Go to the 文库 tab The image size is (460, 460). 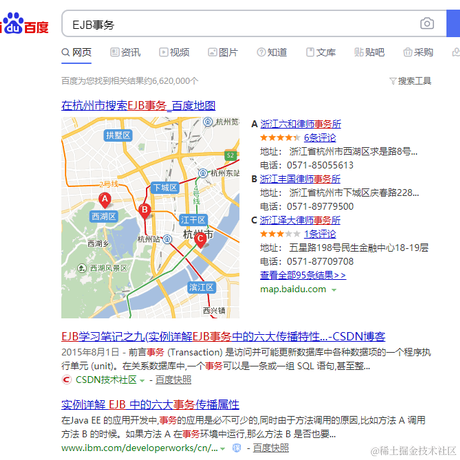coord(321,52)
